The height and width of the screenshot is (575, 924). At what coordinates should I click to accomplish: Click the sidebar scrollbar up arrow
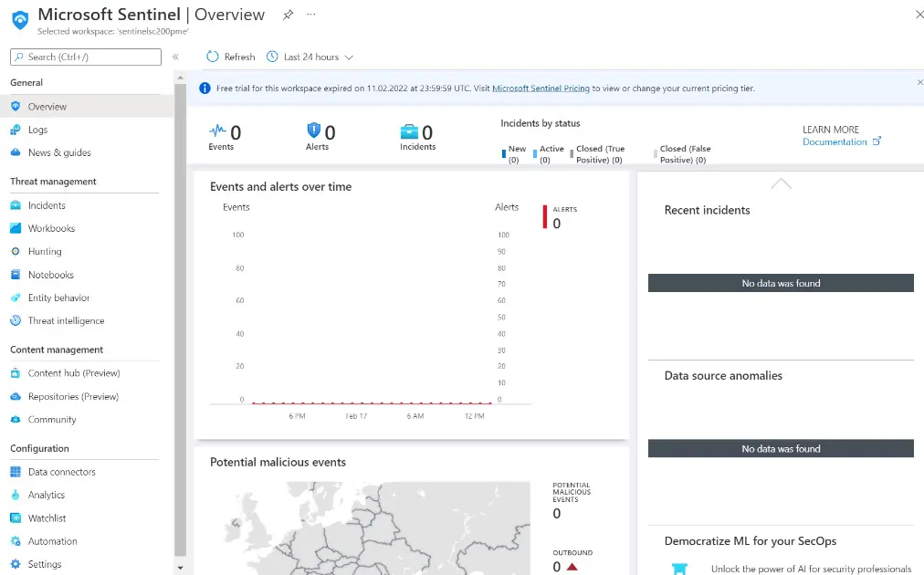click(180, 78)
